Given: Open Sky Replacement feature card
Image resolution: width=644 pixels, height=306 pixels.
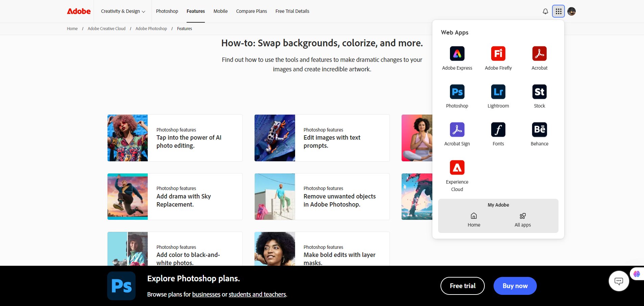Looking at the screenshot, I should point(175,196).
